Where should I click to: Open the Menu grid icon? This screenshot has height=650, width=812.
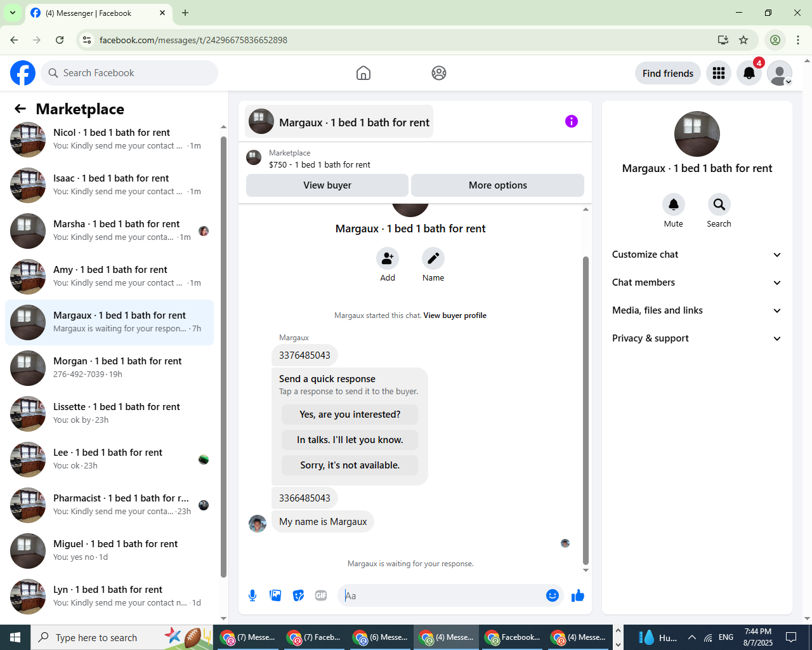719,73
